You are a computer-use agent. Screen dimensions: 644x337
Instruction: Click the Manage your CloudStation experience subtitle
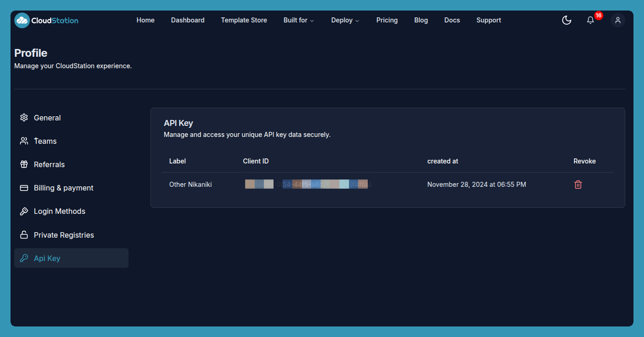tap(73, 66)
